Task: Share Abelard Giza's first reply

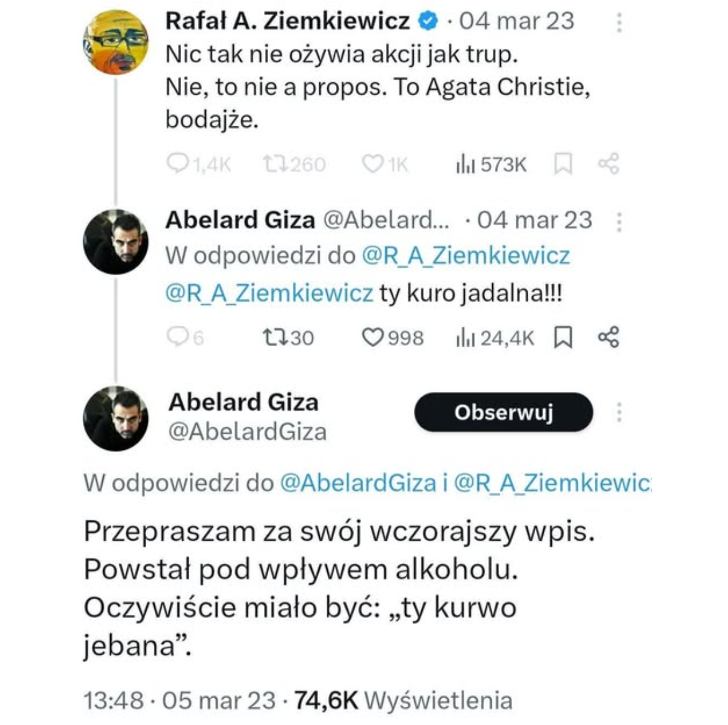Action: [609, 337]
